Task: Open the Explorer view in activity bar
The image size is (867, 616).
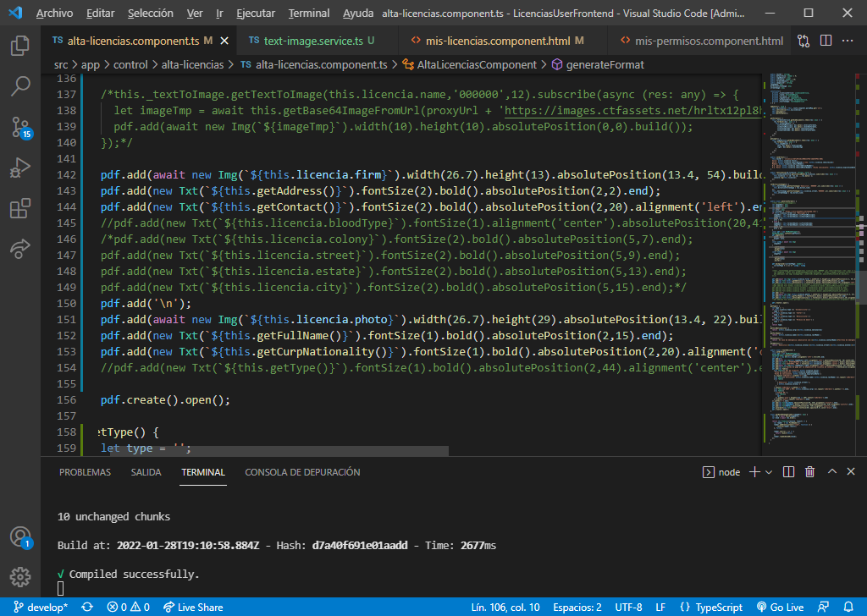Action: tap(20, 46)
